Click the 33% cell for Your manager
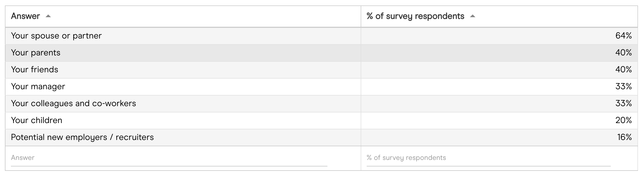644x179 pixels. click(x=623, y=86)
